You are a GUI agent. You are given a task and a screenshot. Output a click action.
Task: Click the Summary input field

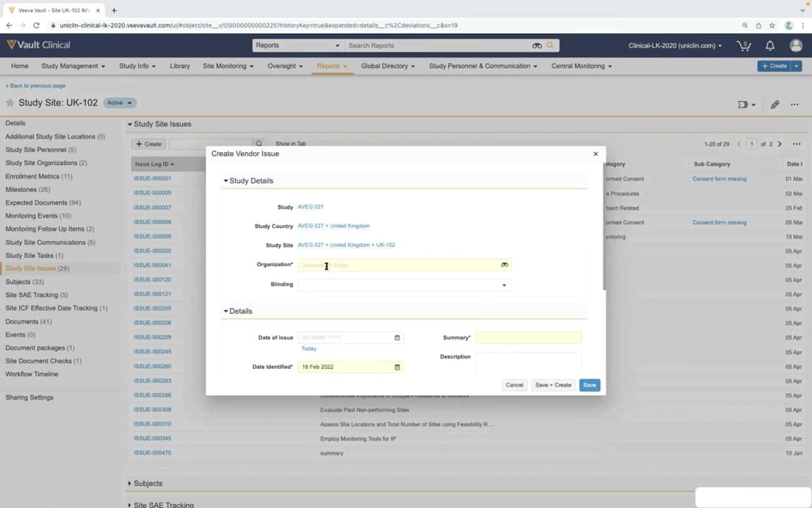(x=528, y=338)
